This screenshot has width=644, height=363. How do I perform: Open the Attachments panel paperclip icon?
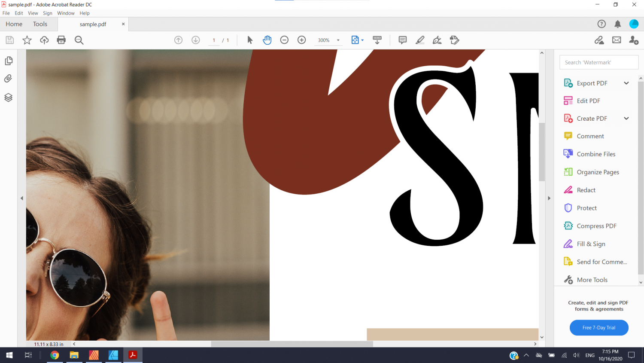tap(8, 79)
